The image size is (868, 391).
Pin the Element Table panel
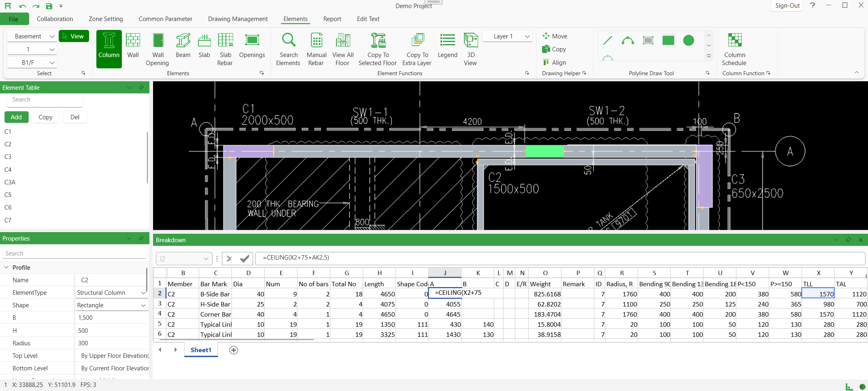coord(141,88)
